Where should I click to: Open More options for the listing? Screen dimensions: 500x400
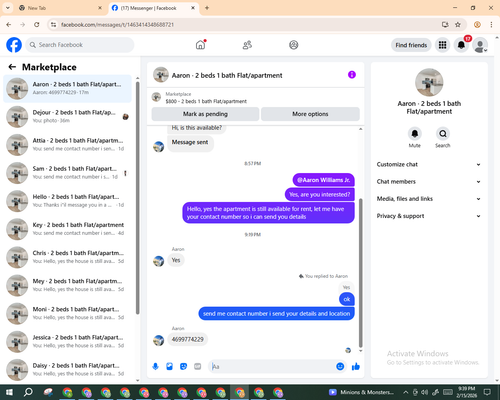point(310,114)
